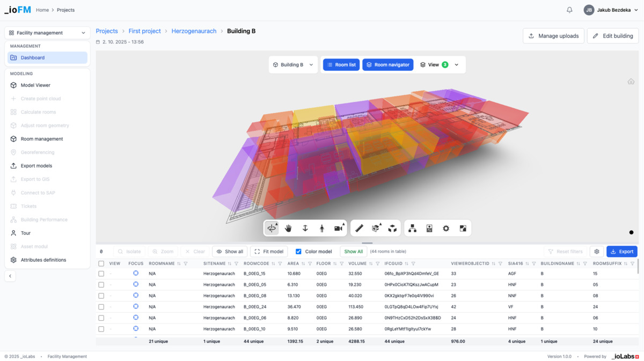Image resolution: width=644 pixels, height=361 pixels.
Task: Open the Herzogenaurach breadcrumb link
Action: point(194,31)
